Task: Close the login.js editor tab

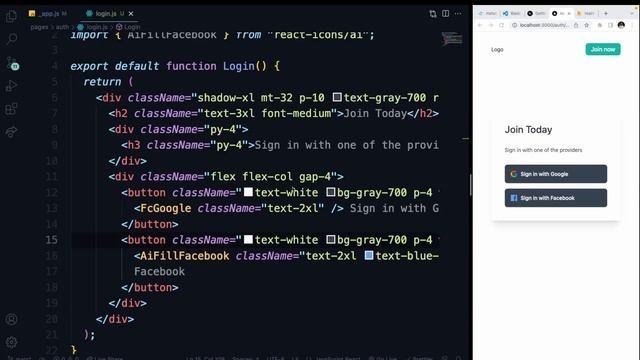Action: point(131,14)
